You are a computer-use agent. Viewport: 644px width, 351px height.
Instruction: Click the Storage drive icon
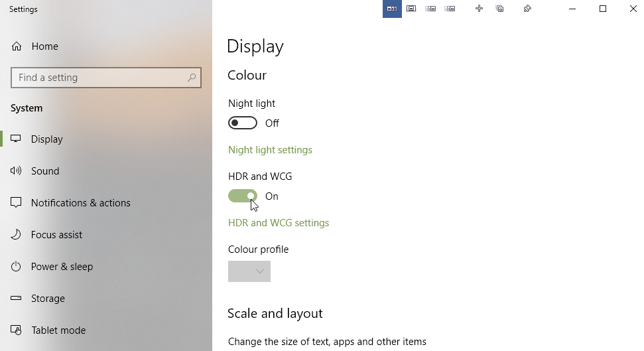pos(17,299)
